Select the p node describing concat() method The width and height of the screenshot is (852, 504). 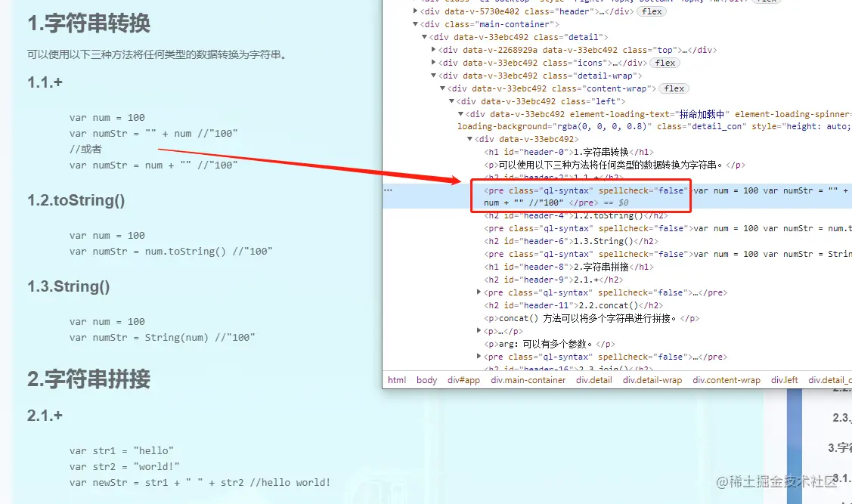(591, 318)
